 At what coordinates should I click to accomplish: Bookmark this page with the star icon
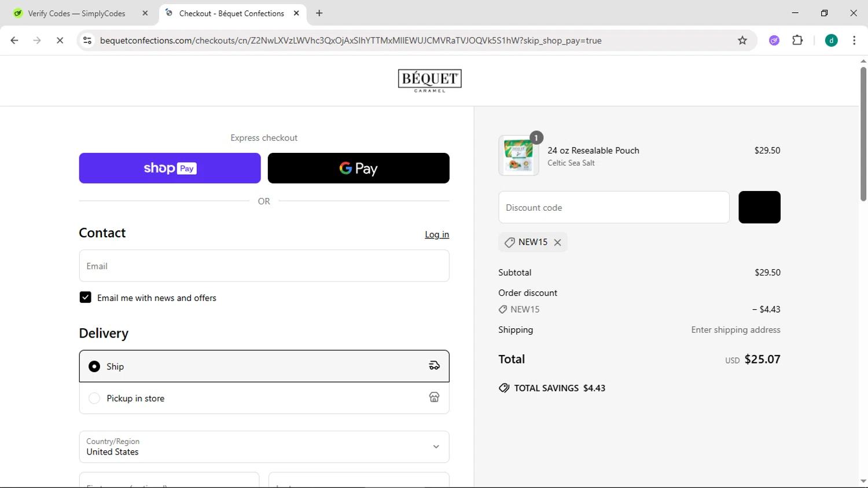pos(742,41)
